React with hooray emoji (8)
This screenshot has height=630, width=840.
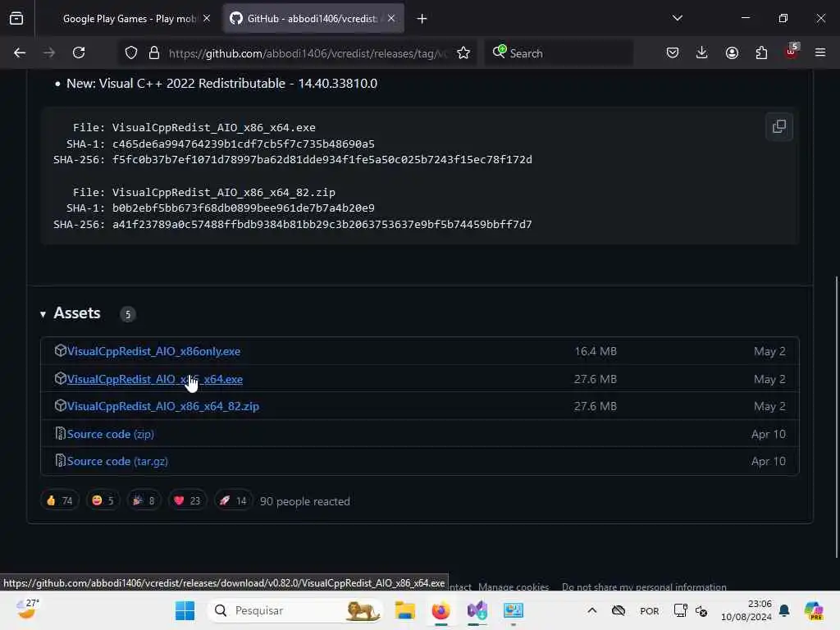[144, 501]
